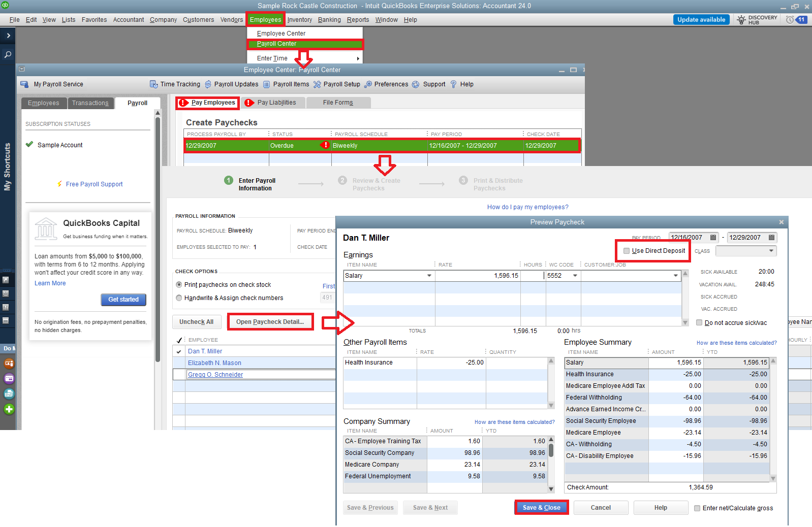The image size is (812, 527).
Task: Click the Discovery Hub icon
Action: tap(742, 20)
